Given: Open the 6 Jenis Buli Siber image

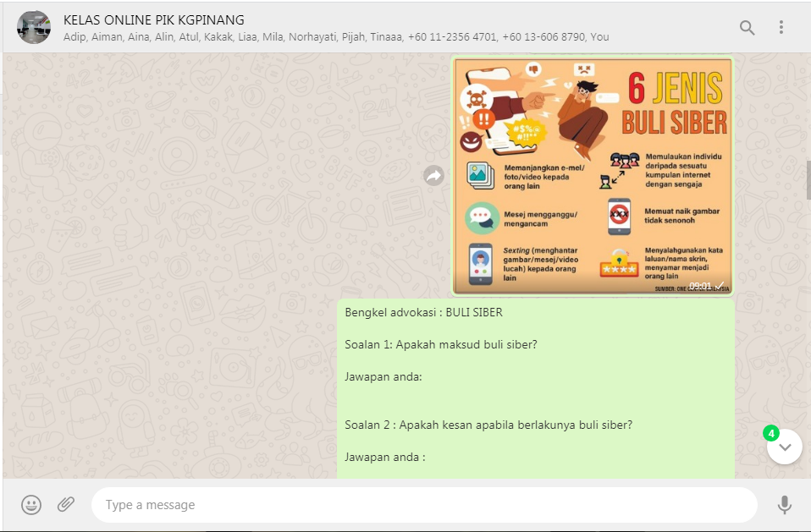Looking at the screenshot, I should pyautogui.click(x=593, y=176).
